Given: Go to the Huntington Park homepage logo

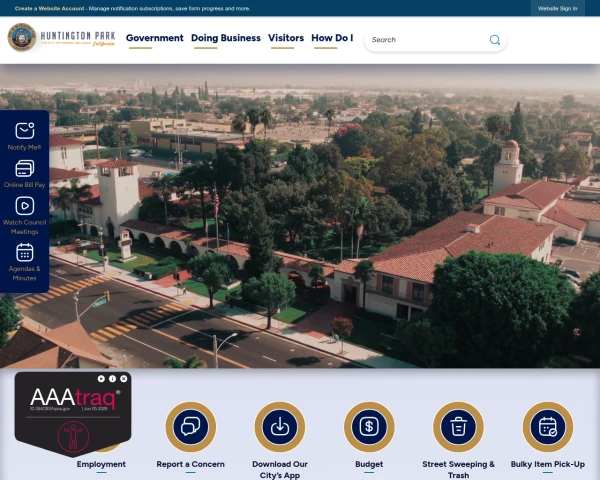Looking at the screenshot, I should point(61,38).
